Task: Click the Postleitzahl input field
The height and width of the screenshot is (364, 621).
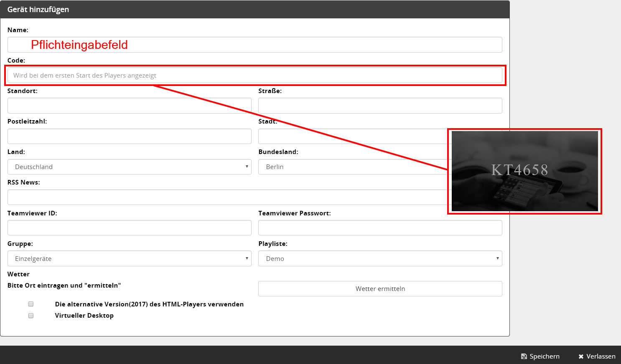Action: [130, 136]
